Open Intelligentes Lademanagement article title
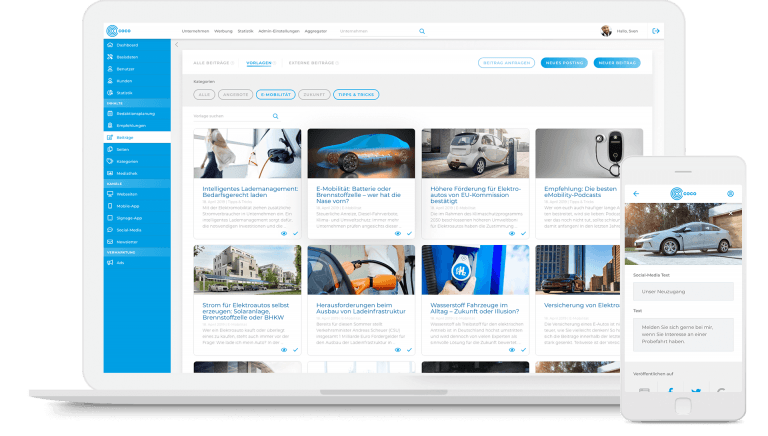This screenshot has width=768, height=436. pyautogui.click(x=250, y=192)
